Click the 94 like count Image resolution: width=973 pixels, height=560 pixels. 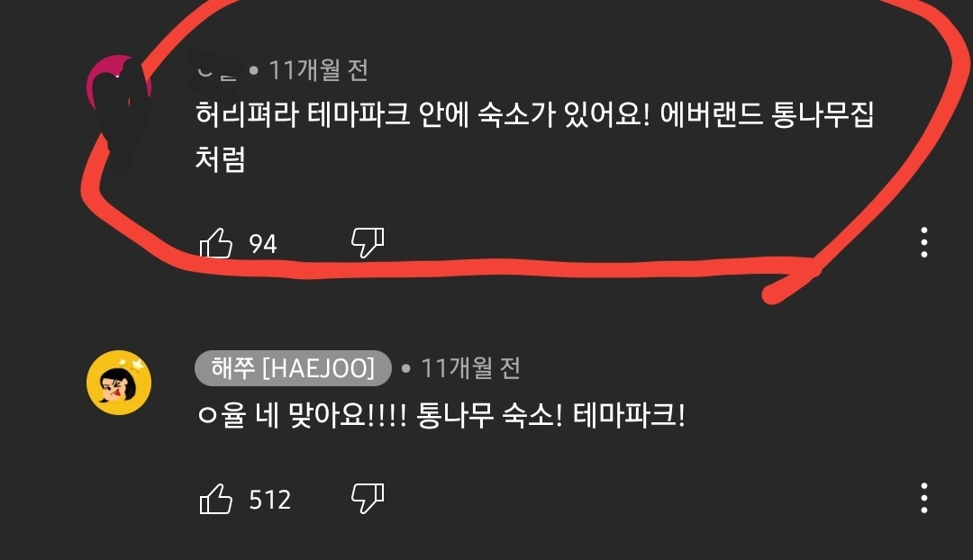(x=262, y=244)
